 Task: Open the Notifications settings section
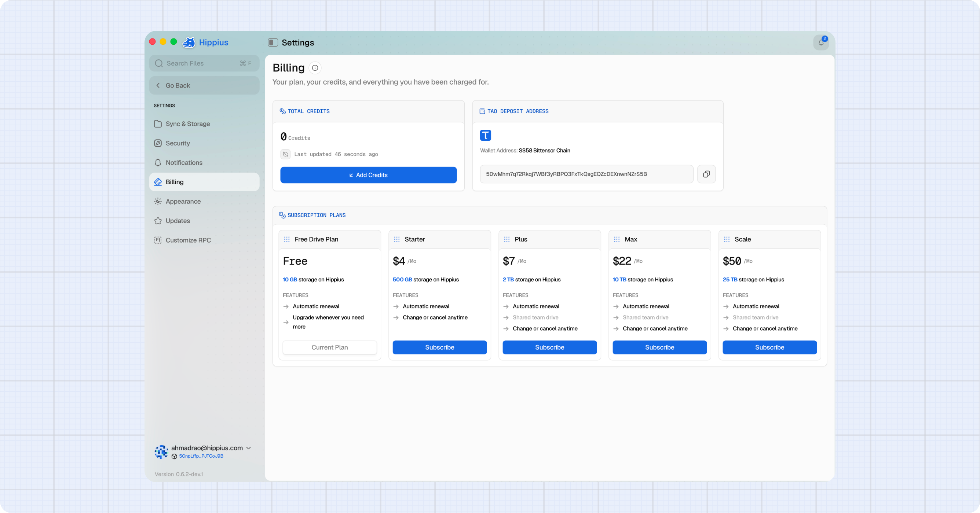tap(204, 163)
